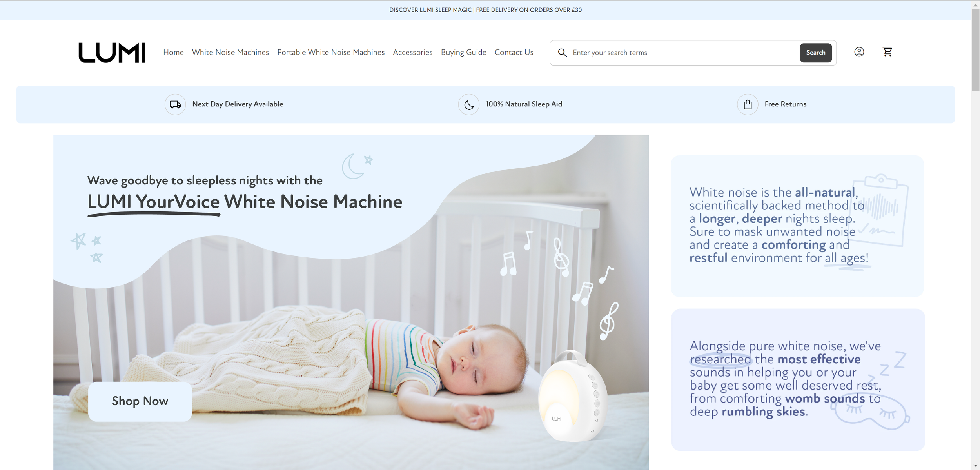Open Portable White Noise Machines menu
The height and width of the screenshot is (470, 980).
331,52
